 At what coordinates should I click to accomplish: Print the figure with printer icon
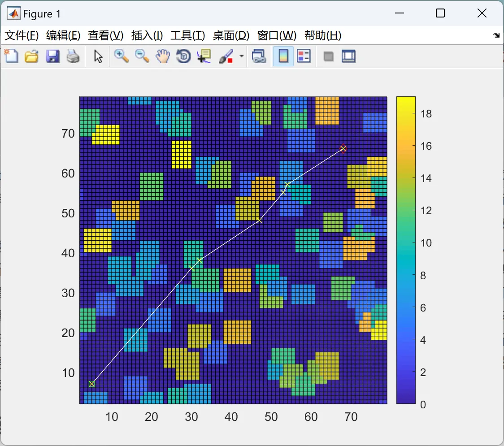73,56
